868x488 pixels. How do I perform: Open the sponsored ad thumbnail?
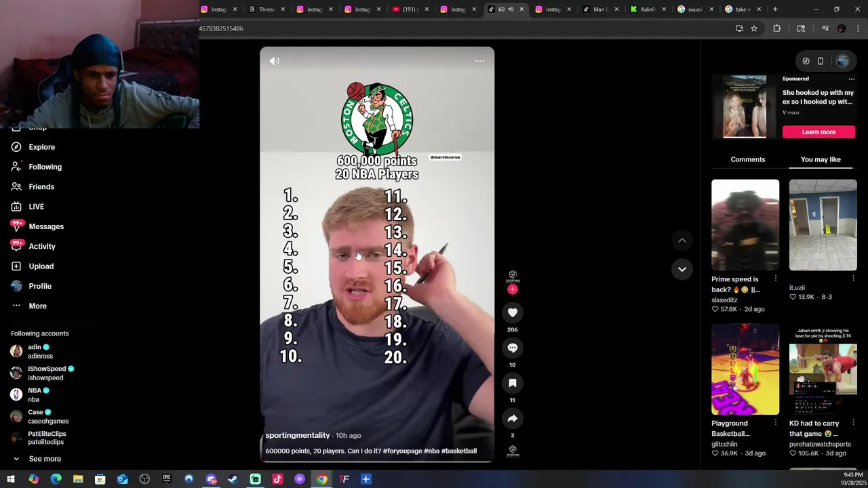(745, 106)
